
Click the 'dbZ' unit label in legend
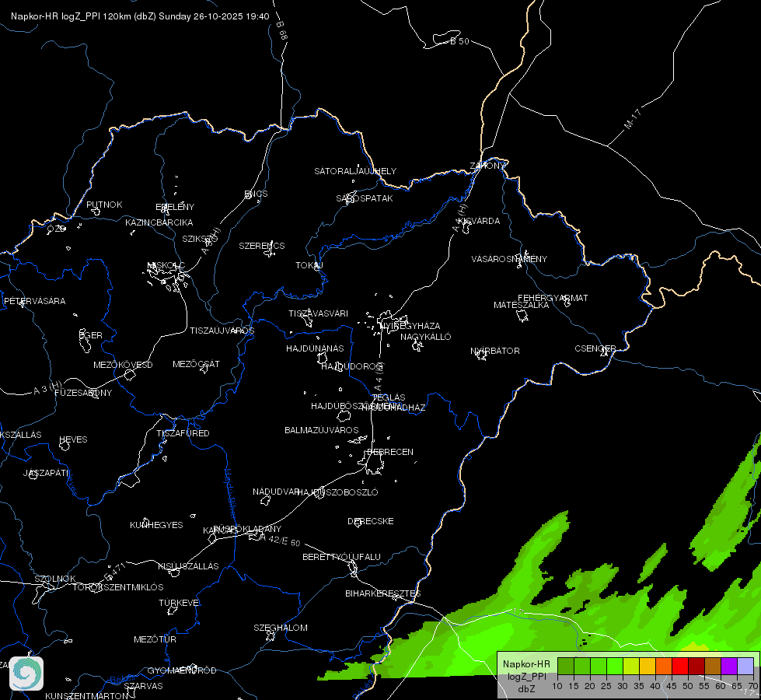526,689
